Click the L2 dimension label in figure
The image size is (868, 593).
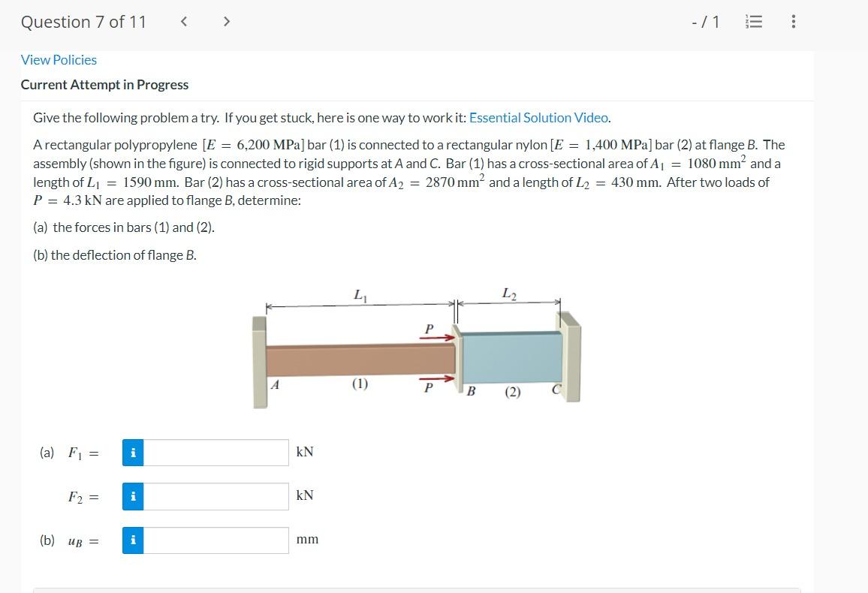(509, 293)
